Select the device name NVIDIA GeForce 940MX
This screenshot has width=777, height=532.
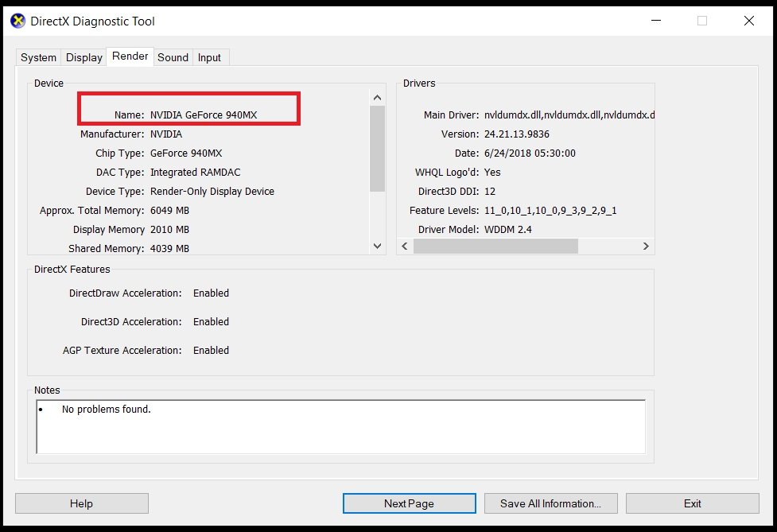(x=204, y=115)
